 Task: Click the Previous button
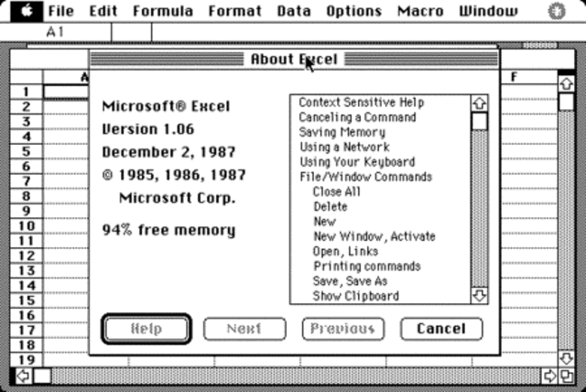point(343,329)
